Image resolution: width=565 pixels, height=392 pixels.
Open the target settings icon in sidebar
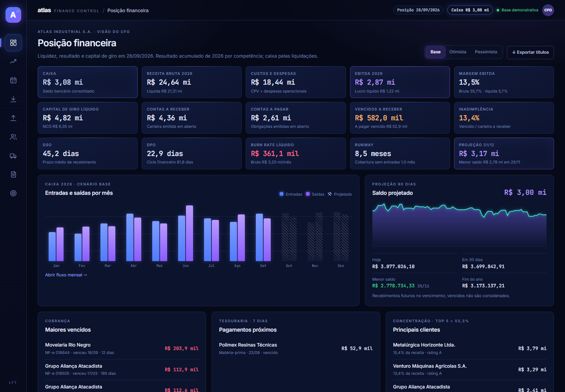tap(13, 193)
